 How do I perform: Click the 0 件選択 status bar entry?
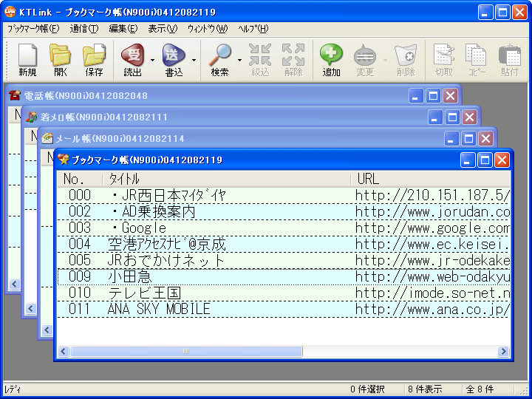tap(368, 389)
